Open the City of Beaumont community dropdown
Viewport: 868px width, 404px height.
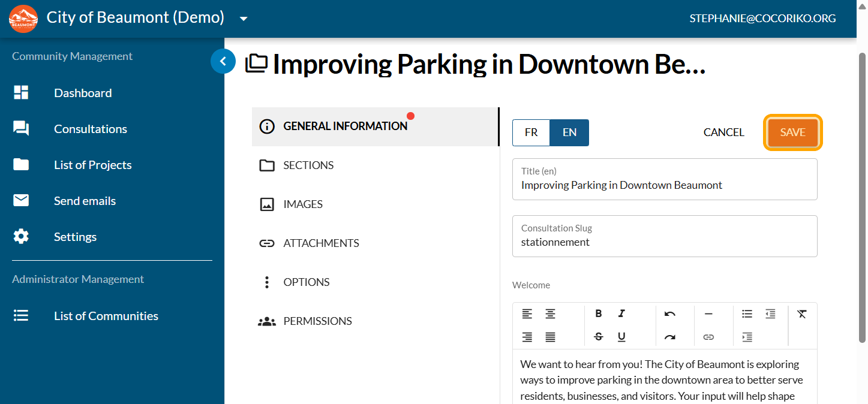tap(244, 19)
